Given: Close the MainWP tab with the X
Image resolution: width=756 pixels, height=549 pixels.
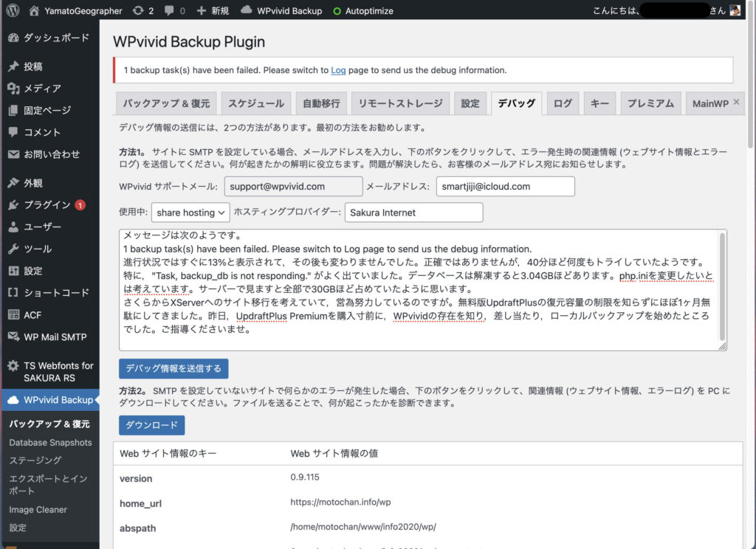Looking at the screenshot, I should click(x=736, y=102).
